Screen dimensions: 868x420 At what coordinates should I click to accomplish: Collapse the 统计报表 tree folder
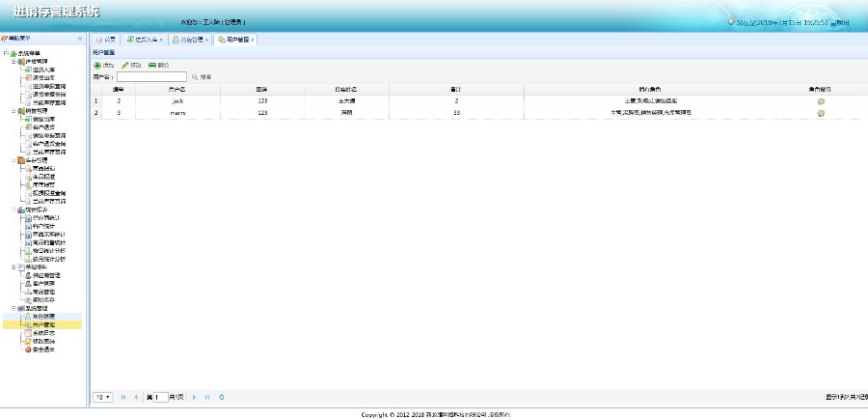pos(14,210)
